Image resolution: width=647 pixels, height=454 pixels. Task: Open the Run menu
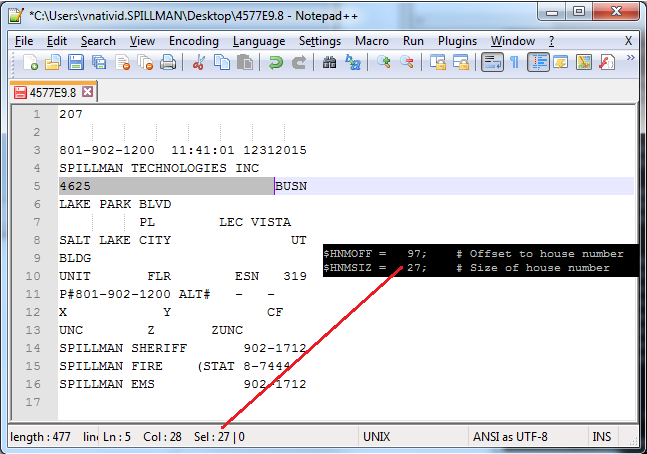pyautogui.click(x=413, y=41)
